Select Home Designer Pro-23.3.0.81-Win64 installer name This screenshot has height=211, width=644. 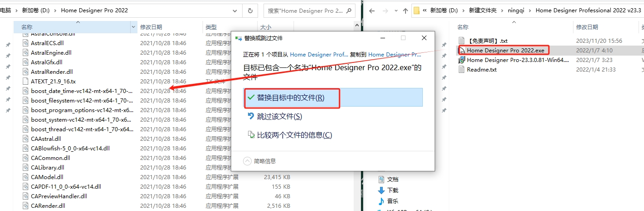point(518,60)
